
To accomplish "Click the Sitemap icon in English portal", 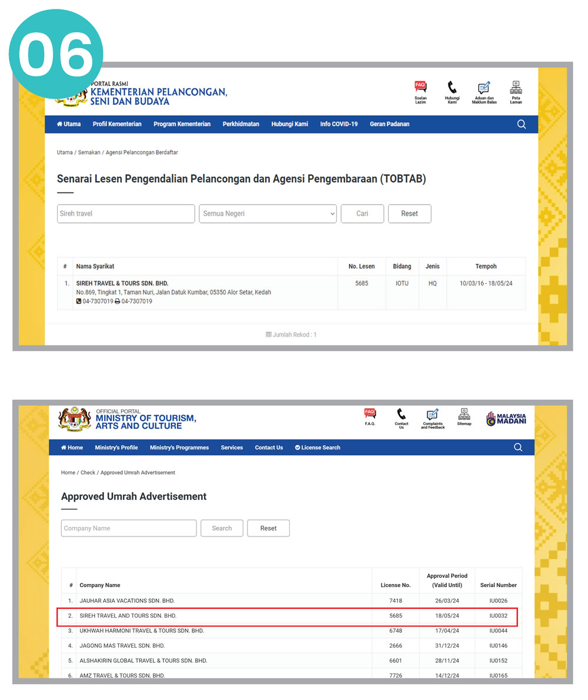I will pos(464,414).
